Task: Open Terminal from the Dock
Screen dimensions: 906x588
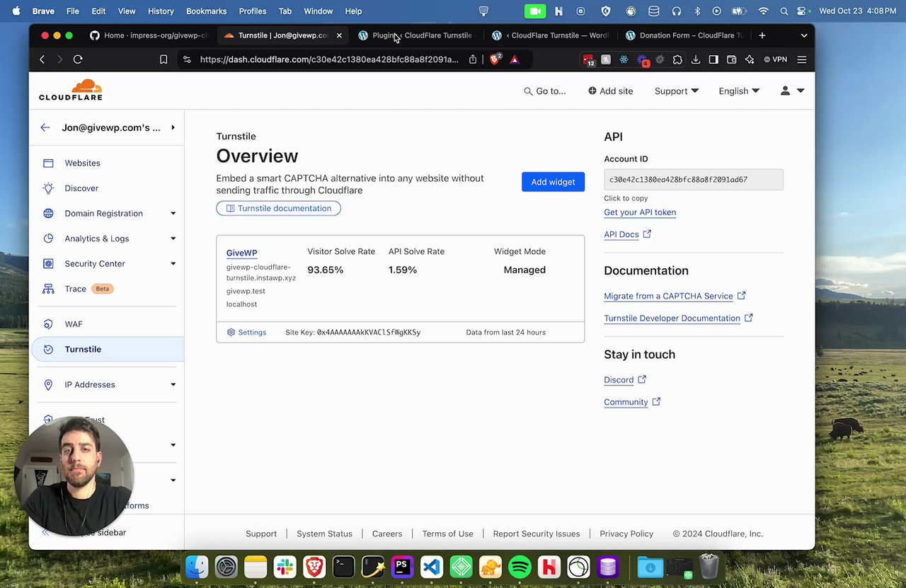Action: (343, 567)
